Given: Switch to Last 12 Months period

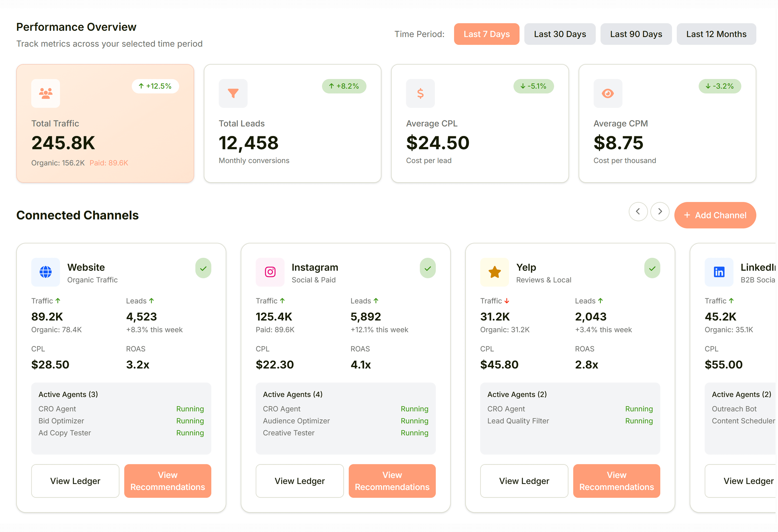Looking at the screenshot, I should click(x=716, y=34).
